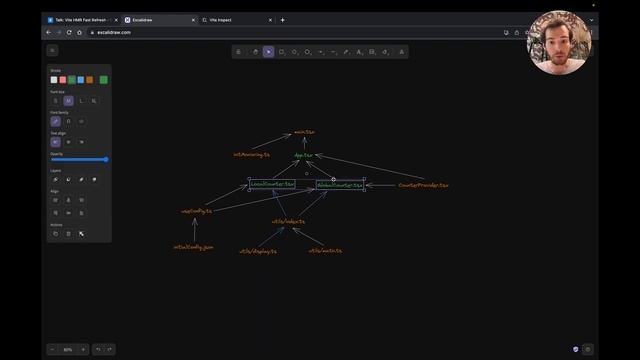Open the browser tab search dropdown
Screen dimensions: 640x360
pos(591,20)
